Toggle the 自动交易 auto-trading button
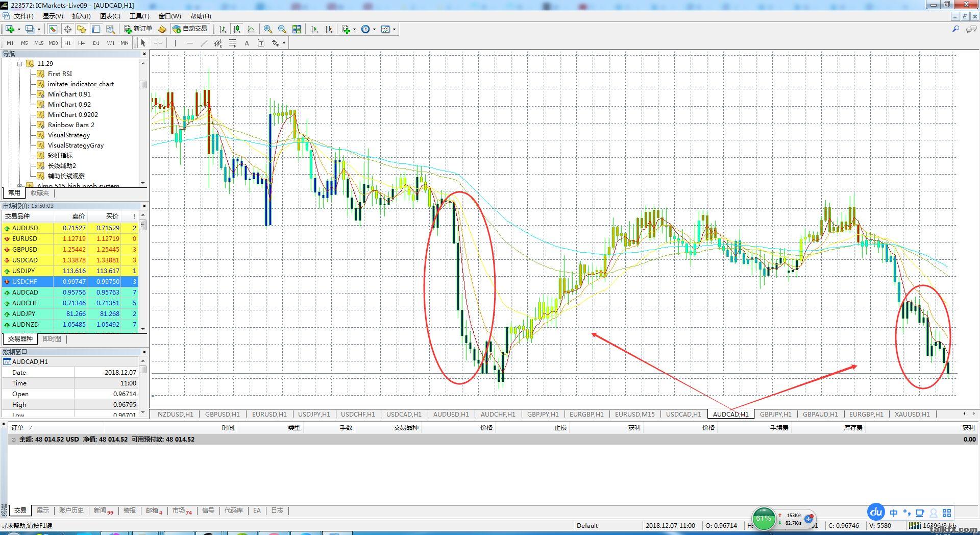The height and width of the screenshot is (535, 980). coord(190,29)
